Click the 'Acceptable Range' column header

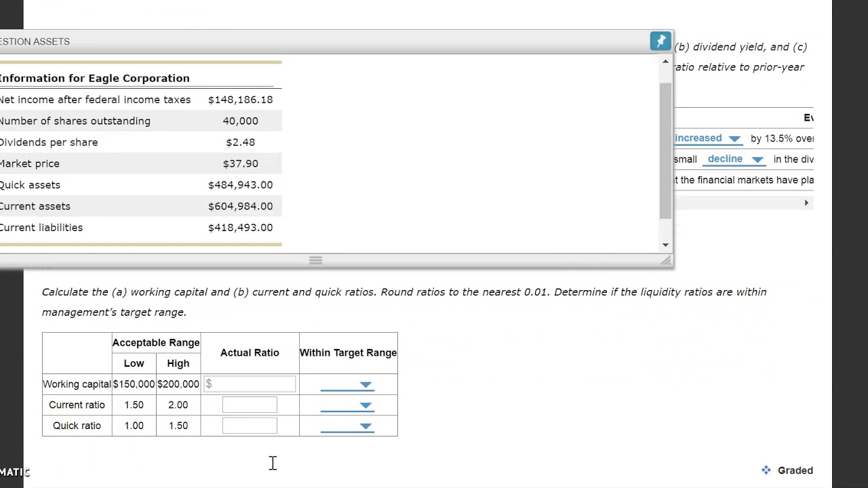[x=156, y=343]
